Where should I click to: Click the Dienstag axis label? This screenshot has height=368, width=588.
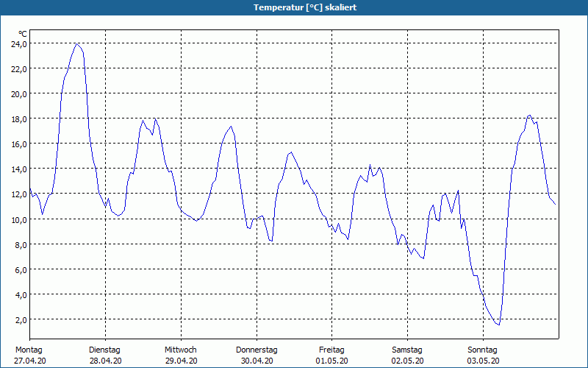click(104, 350)
